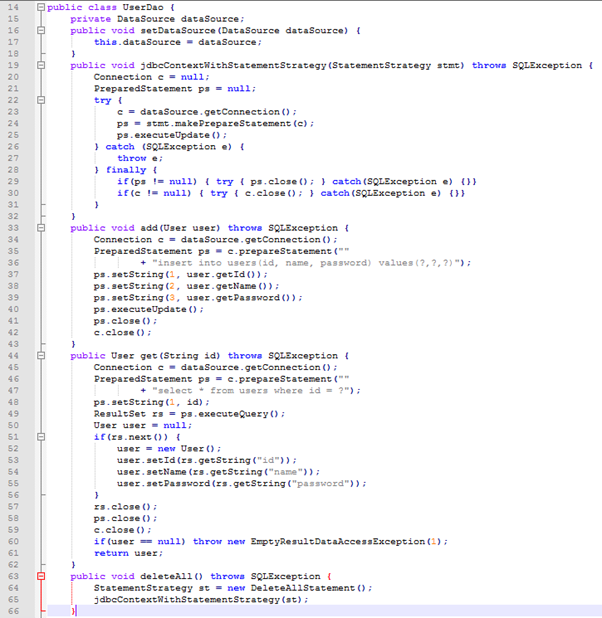
Task: Click the insert into users SQL string
Action: 308,263
